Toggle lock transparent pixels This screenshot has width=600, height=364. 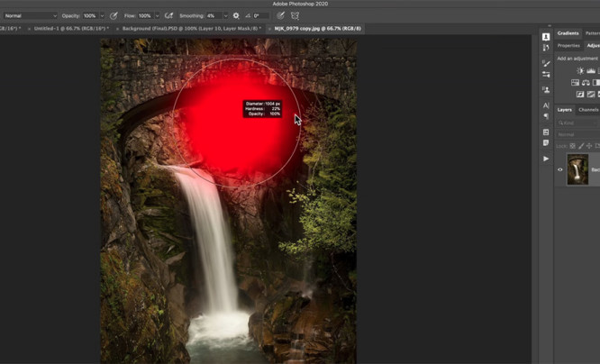click(x=572, y=146)
